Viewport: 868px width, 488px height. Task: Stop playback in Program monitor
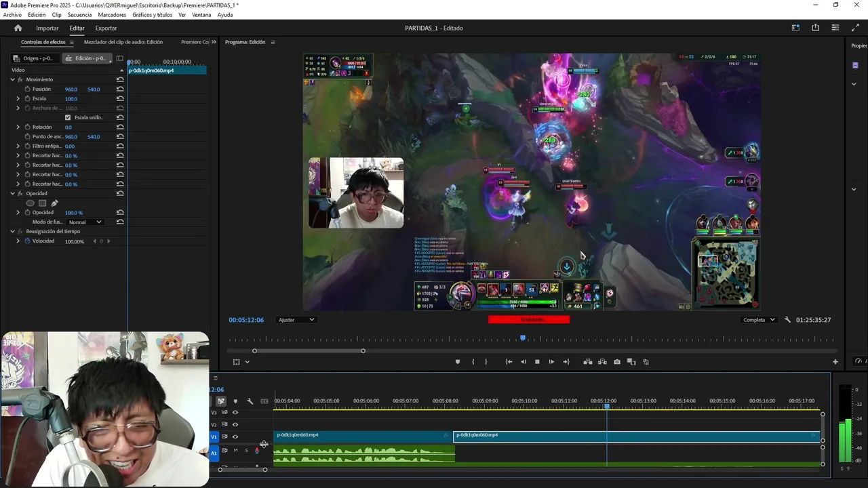(537, 362)
